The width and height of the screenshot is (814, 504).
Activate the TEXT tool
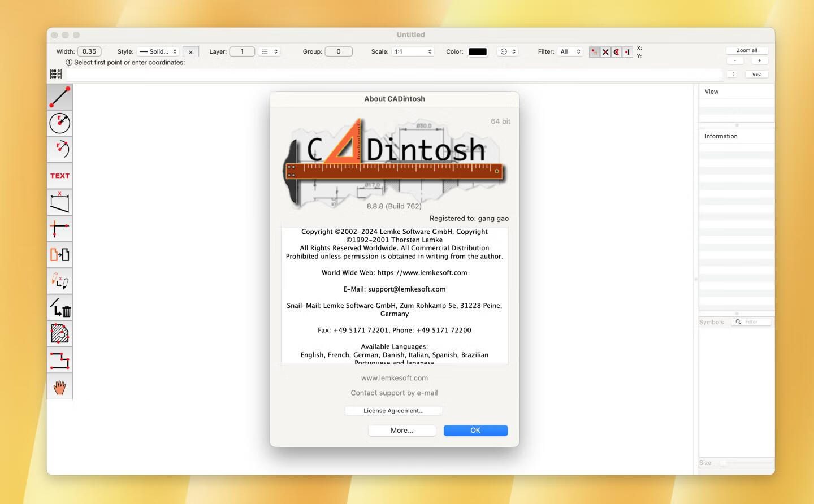point(59,176)
